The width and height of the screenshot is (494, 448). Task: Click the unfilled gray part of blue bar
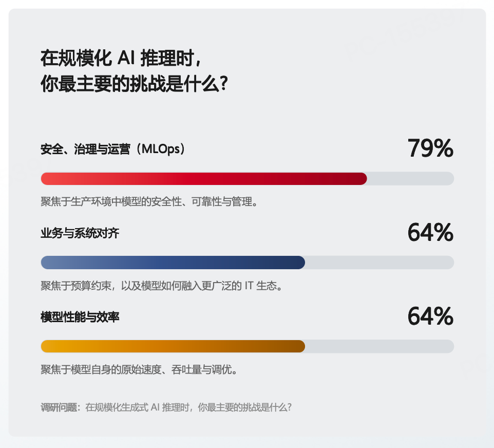(x=379, y=263)
